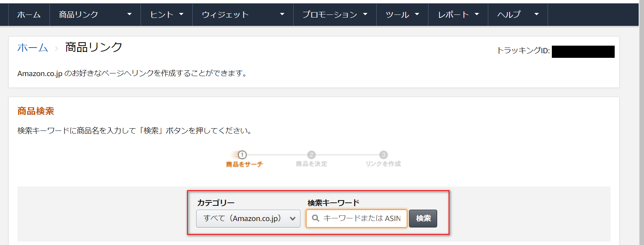Click the step 2 商品を決定 circle

311,155
